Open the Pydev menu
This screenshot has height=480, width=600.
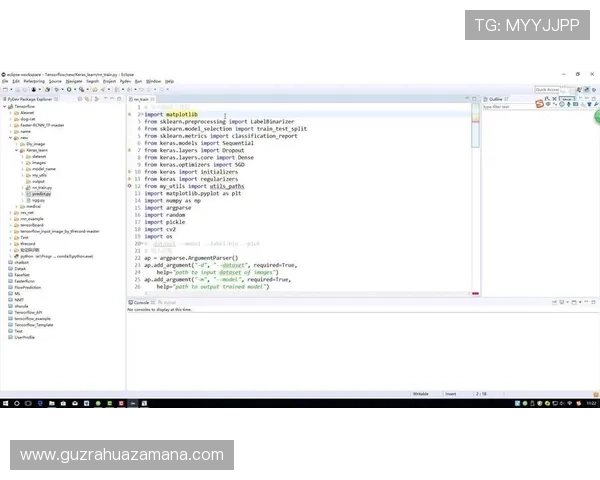pos(123,81)
